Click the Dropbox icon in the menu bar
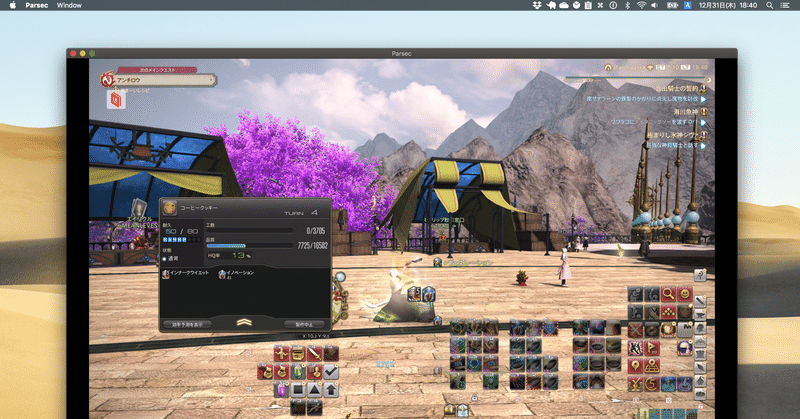This screenshot has width=800, height=419. pos(537,5)
